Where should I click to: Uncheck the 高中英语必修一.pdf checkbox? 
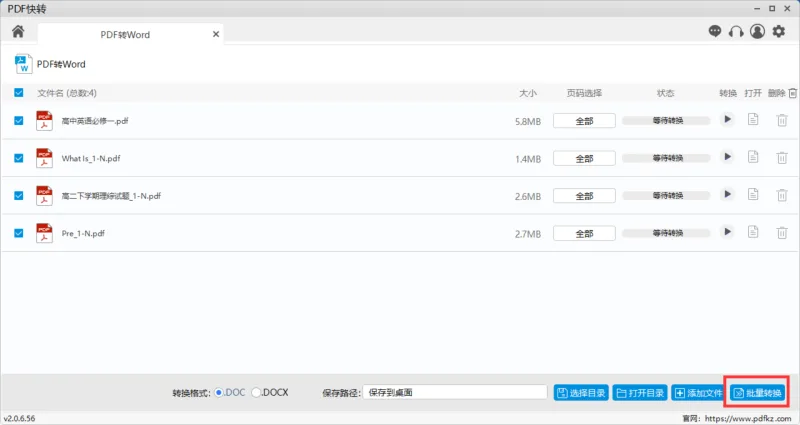coord(19,121)
